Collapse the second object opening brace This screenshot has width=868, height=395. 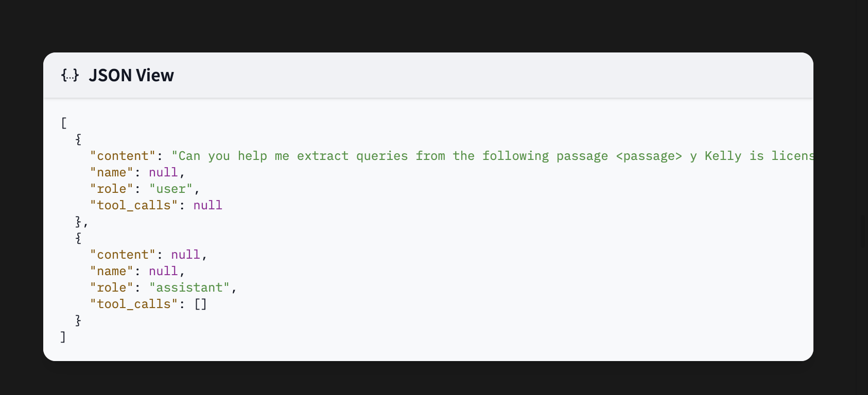click(x=78, y=238)
